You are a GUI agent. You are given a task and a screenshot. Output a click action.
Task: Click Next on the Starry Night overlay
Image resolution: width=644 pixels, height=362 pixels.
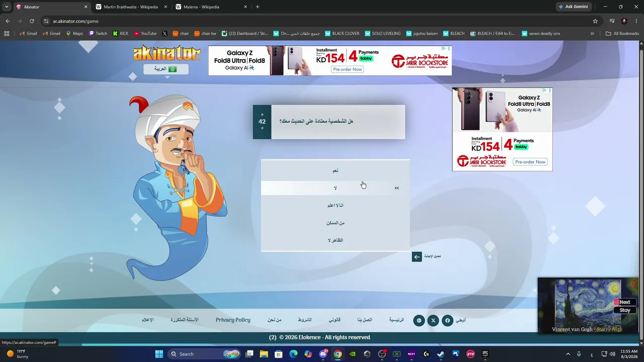point(624,302)
